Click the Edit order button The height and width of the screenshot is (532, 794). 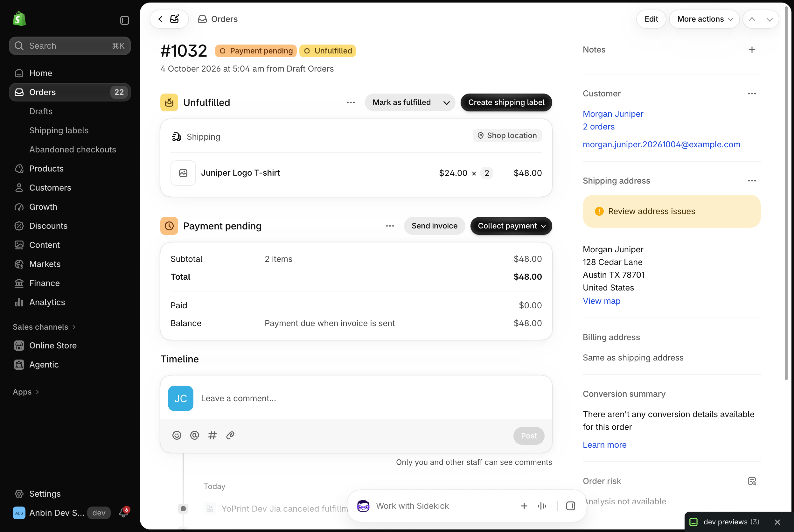[651, 19]
